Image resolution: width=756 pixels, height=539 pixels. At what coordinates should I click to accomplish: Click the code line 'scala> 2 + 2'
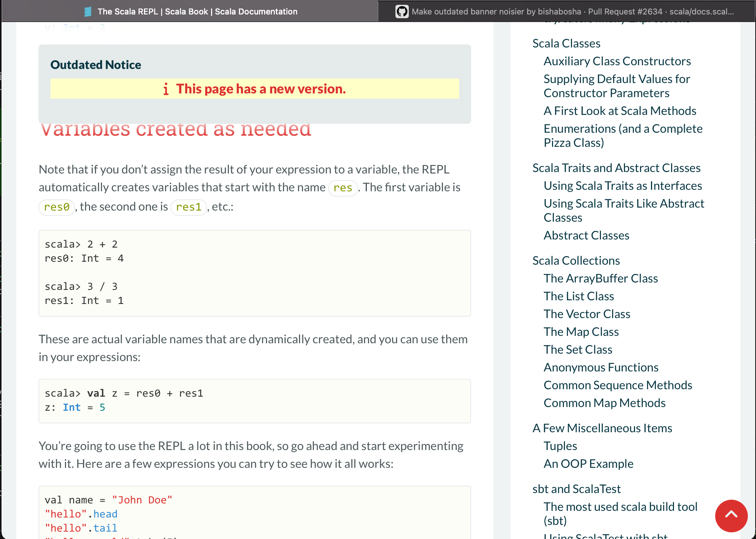[81, 244]
